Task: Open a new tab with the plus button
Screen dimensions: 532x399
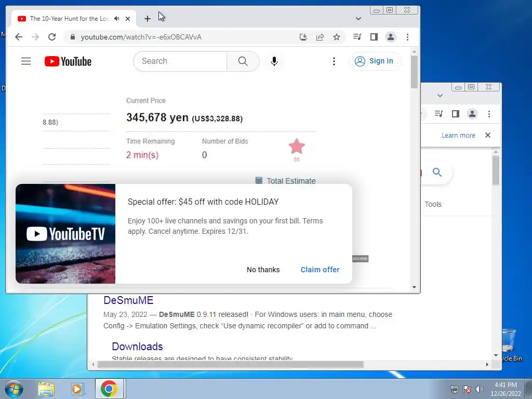Action: [x=147, y=19]
